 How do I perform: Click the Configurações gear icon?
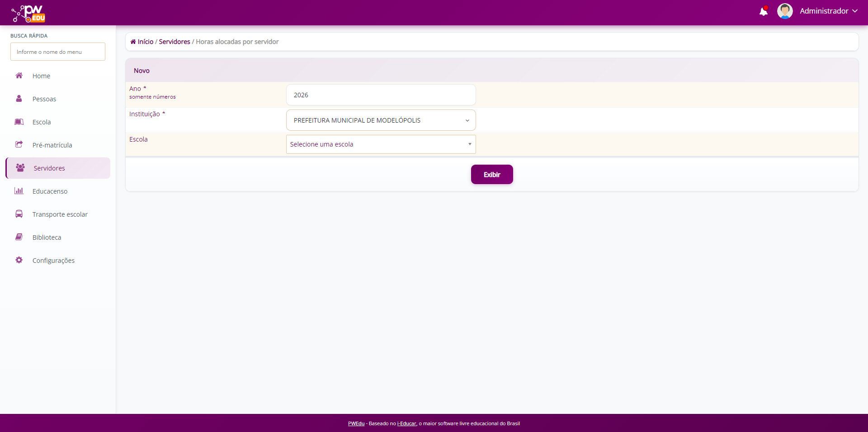click(x=19, y=260)
